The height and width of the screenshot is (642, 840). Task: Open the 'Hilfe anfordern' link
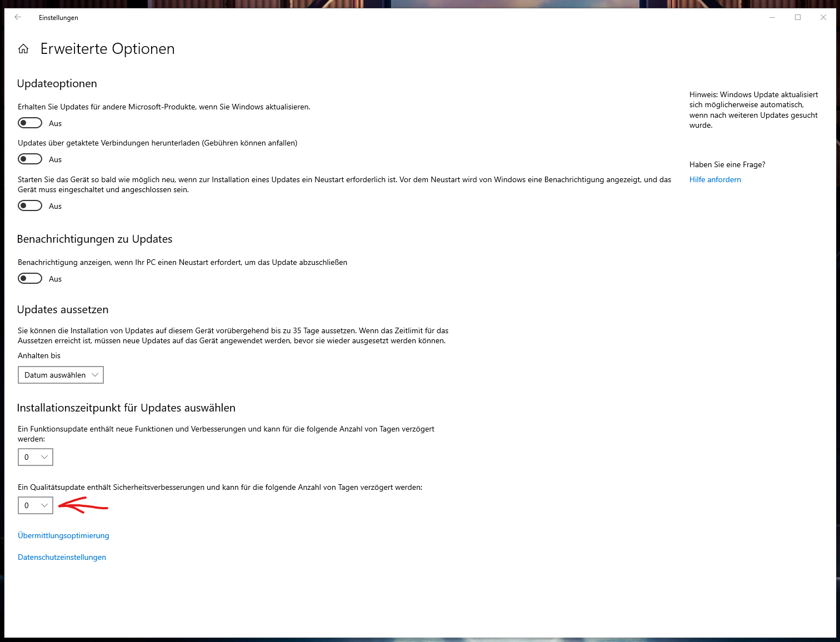click(x=715, y=179)
